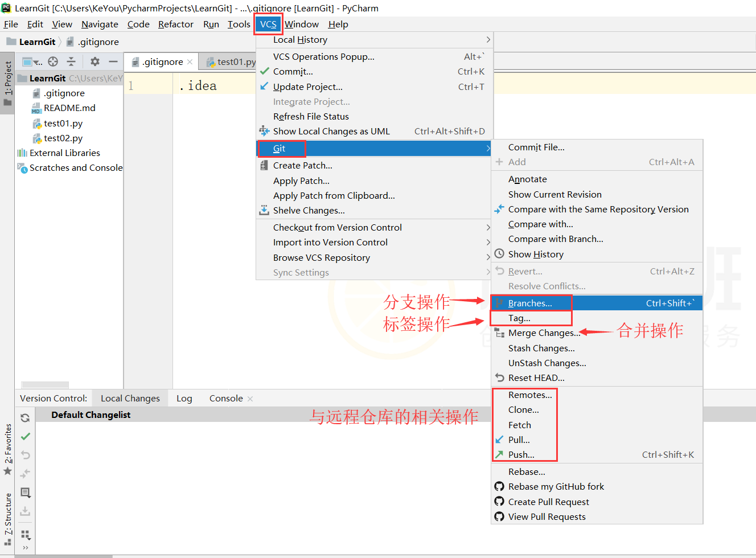Choose Commit File in Git submenu
Viewport: 756px width, 558px height.
pyautogui.click(x=597, y=147)
